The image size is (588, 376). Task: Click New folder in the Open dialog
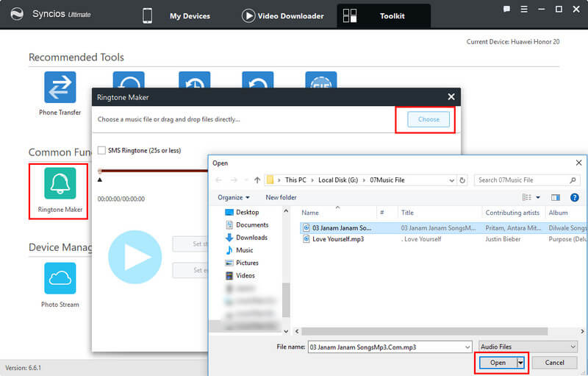(281, 197)
